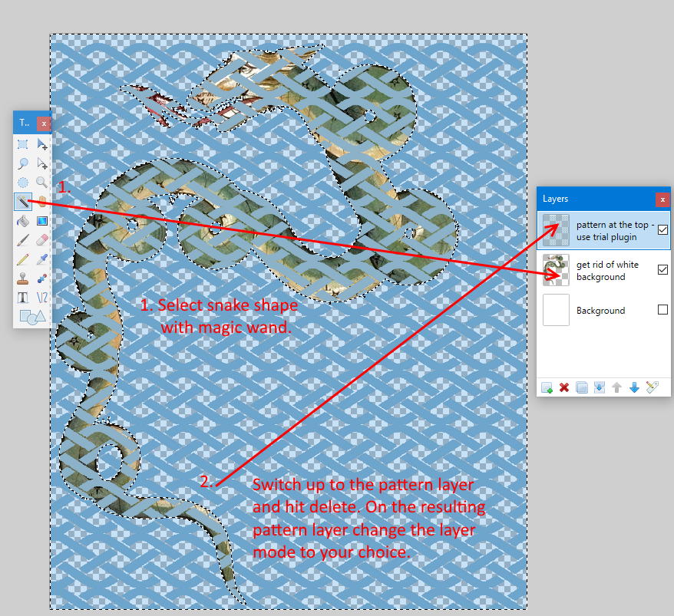Screen dimensions: 674x616
Task: Select the Magic Wand tool
Action: (x=23, y=202)
